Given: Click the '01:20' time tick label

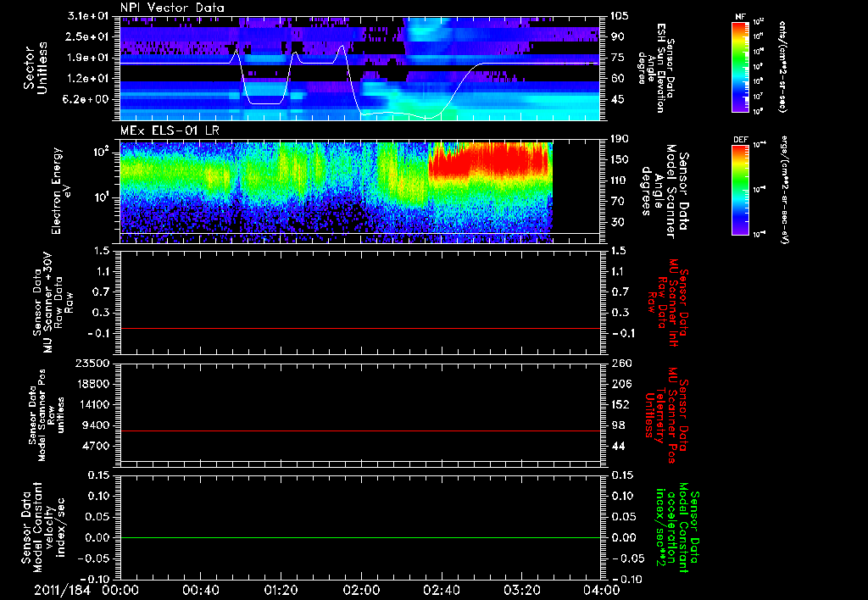Looking at the screenshot, I should pyautogui.click(x=281, y=590).
